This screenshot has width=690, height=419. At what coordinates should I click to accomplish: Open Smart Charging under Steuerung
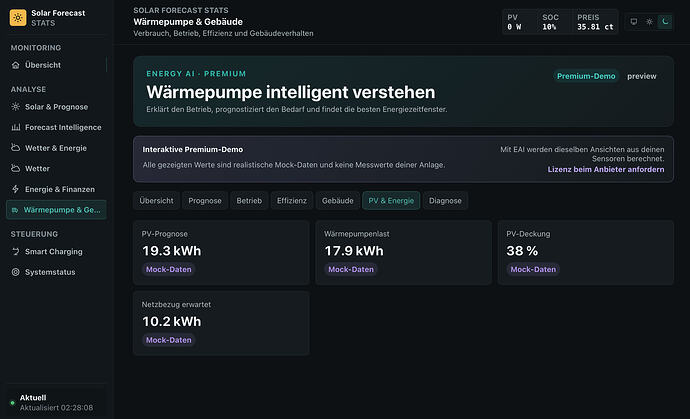coord(56,251)
